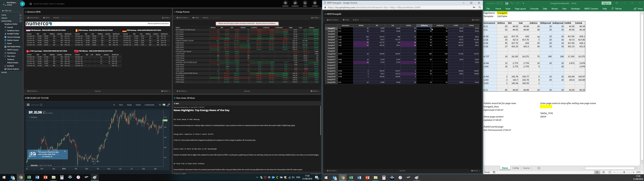Add a new chat with CHATS plus icon
This screenshot has width=644, height=181.
coord(20,15)
